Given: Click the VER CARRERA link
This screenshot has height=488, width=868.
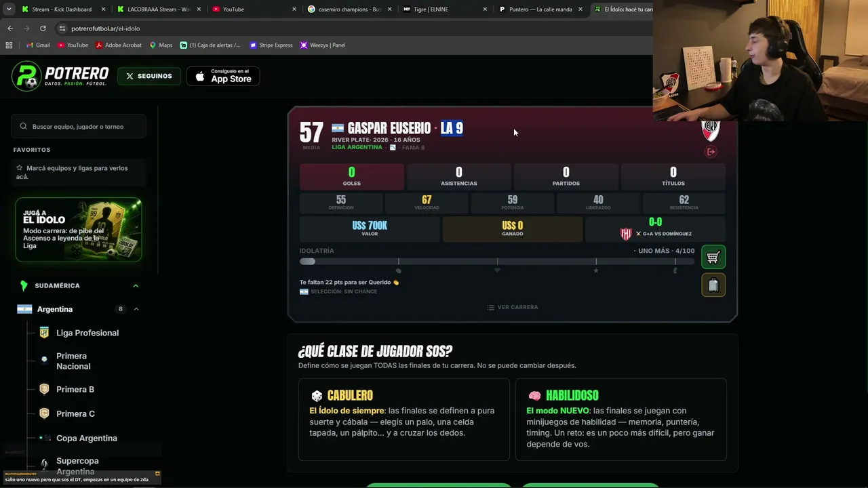Looking at the screenshot, I should coord(513,307).
